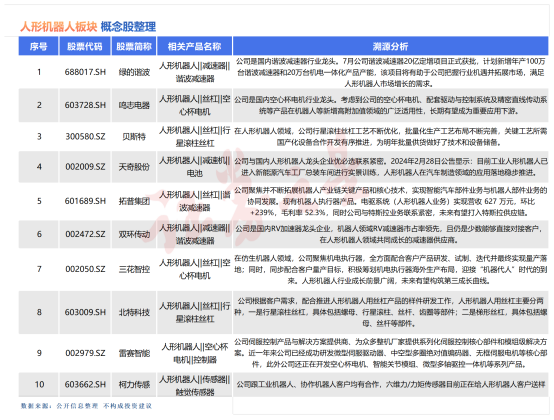This screenshot has height=420, width=554.
Task: Click serial number 1 in first row
Action: pyautogui.click(x=39, y=72)
